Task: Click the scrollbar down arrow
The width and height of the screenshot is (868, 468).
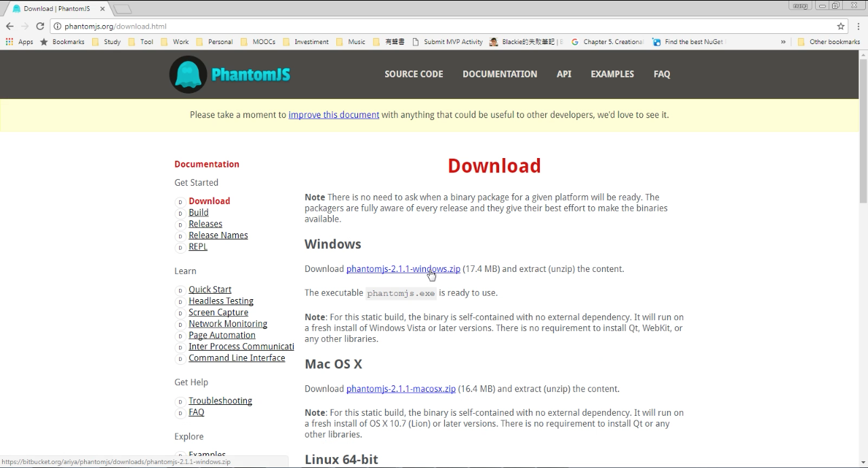Action: [x=863, y=463]
